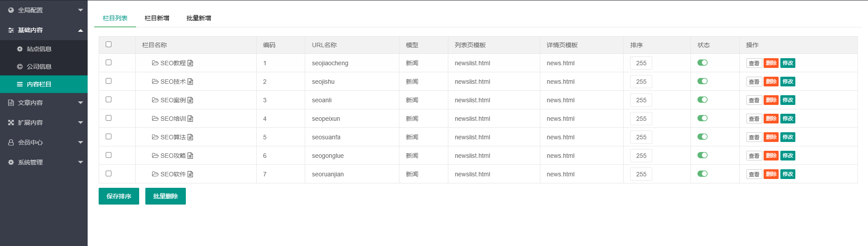Switch to the 栏目新增 tab
The width and height of the screenshot is (868, 246).
157,18
